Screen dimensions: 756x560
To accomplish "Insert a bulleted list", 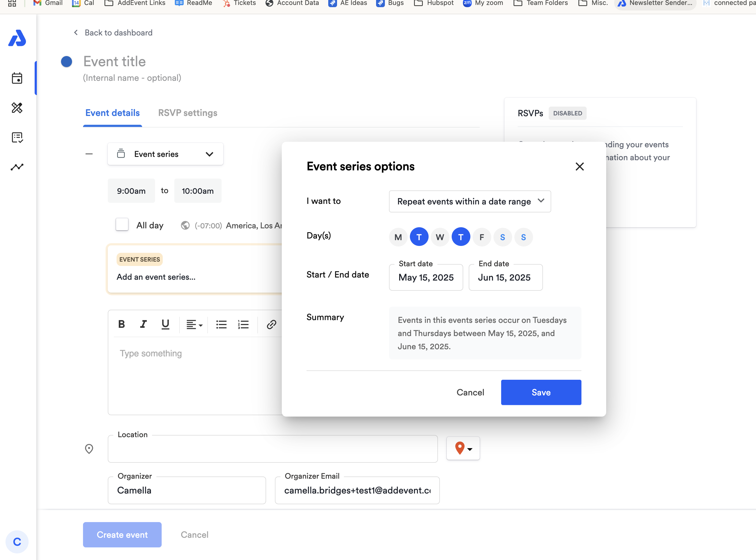I will click(221, 325).
